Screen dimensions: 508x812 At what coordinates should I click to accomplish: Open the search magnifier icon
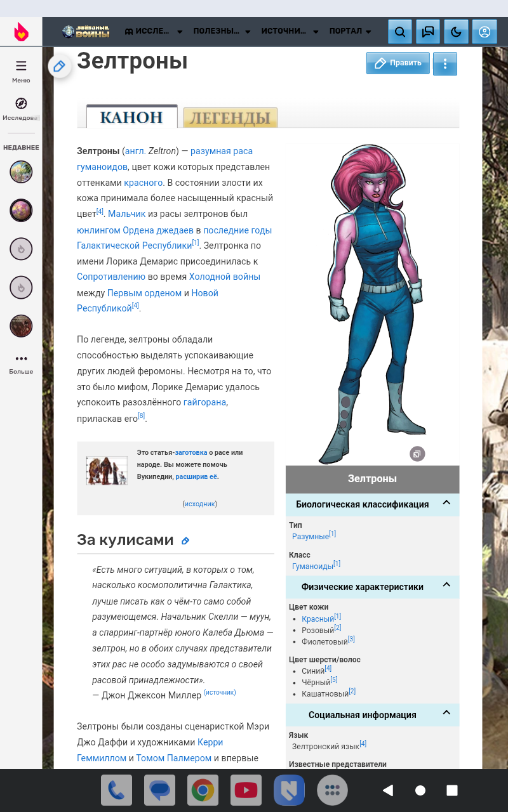coord(400,32)
